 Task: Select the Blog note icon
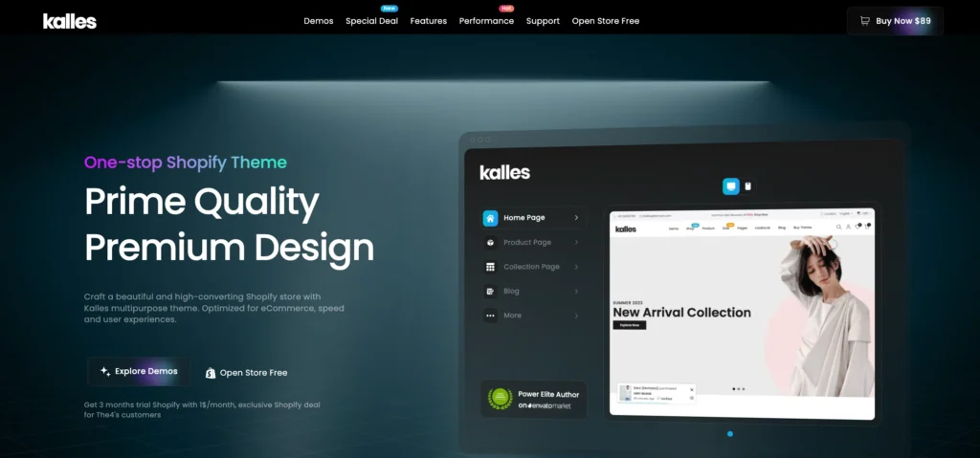point(490,292)
